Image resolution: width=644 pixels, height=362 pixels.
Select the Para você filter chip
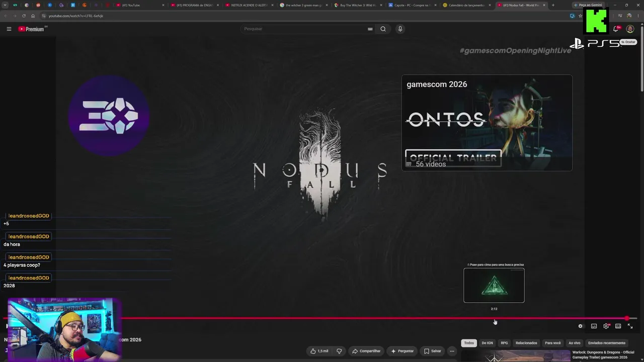[553, 343]
